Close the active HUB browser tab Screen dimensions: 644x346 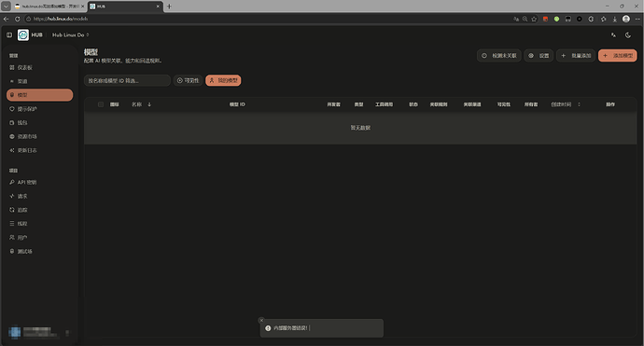(158, 7)
